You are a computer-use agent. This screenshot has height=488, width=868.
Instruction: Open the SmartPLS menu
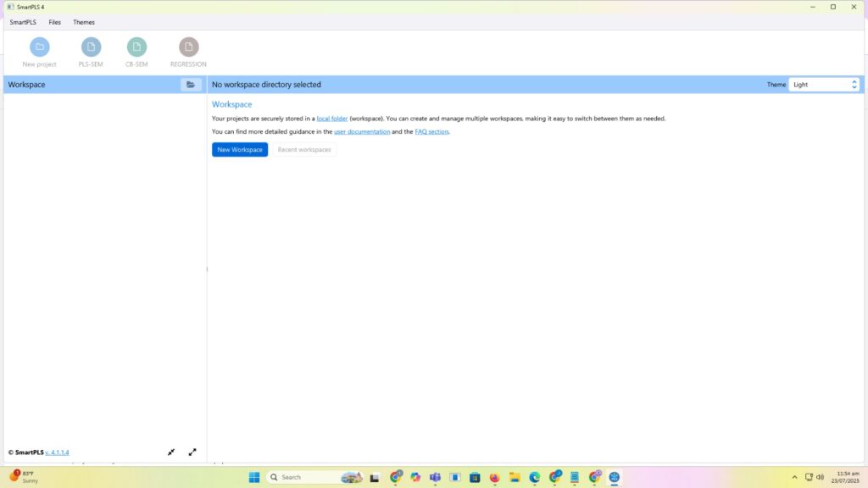point(23,22)
